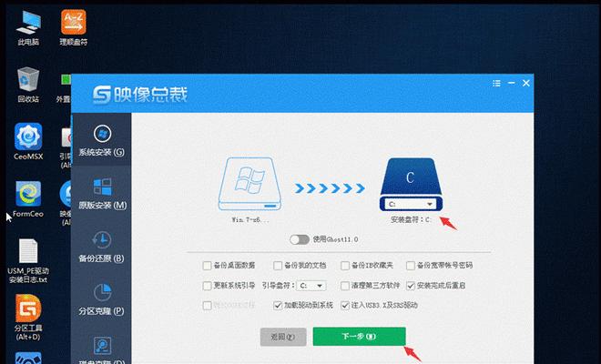Open the 备份还原 (B) sidebar tab
Viewport: 601px width, 364px height.
pyautogui.click(x=102, y=247)
